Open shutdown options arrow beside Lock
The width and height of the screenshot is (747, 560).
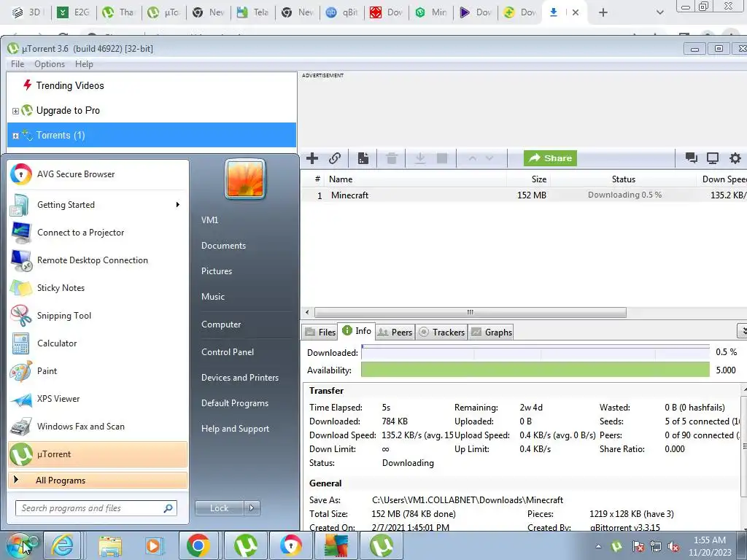click(252, 508)
